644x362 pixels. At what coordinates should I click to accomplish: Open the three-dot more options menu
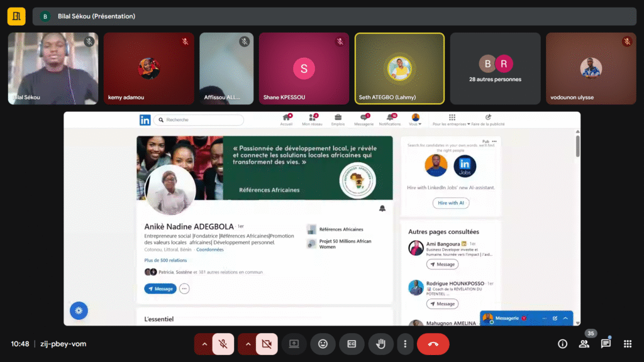pos(406,344)
